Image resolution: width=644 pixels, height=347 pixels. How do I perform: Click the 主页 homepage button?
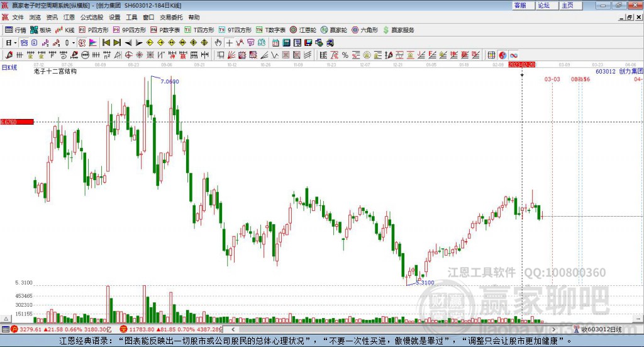[x=571, y=5]
